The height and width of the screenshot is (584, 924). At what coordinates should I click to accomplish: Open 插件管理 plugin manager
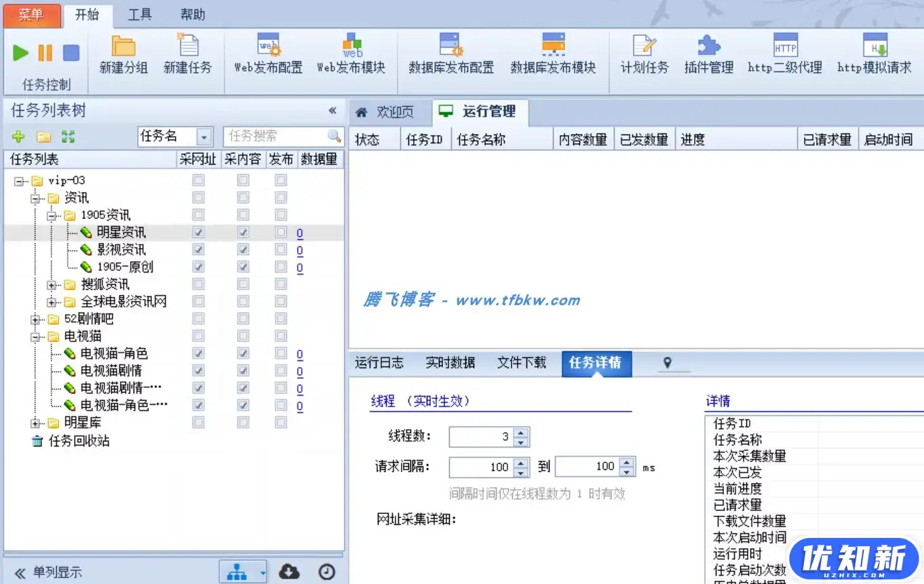click(709, 55)
